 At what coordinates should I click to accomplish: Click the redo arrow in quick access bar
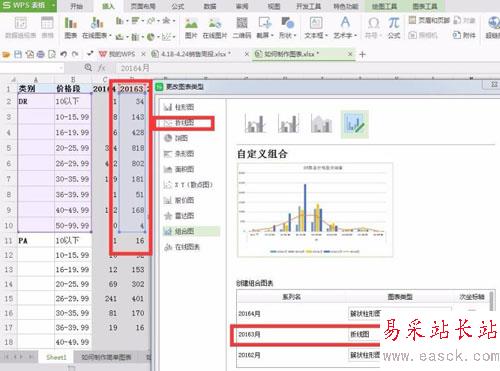(75, 54)
